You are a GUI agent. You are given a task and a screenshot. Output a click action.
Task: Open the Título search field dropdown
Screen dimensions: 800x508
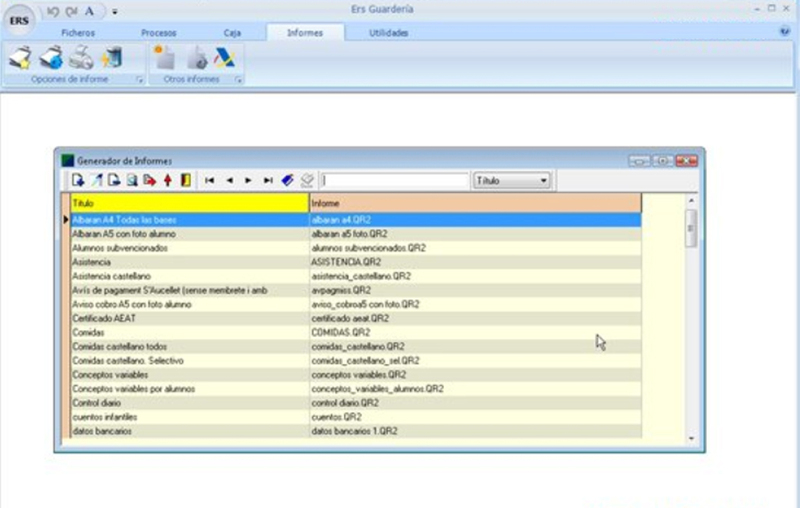coord(512,181)
